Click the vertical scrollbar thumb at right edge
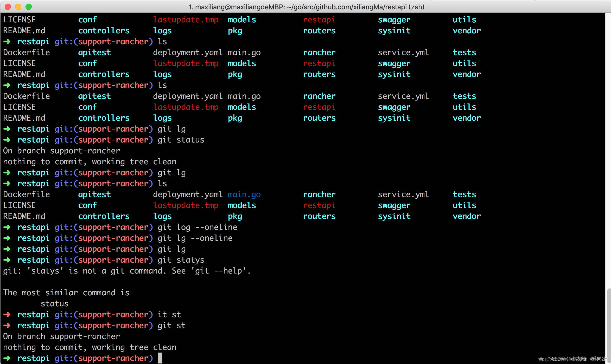611x364 pixels. (609, 325)
